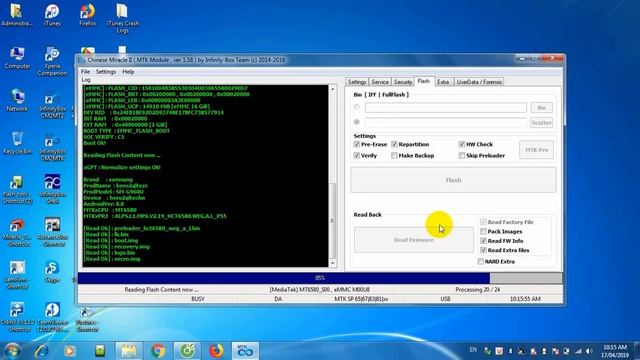Switch to Chrome in the taskbar
This screenshot has width=640, height=360.
(158, 351)
